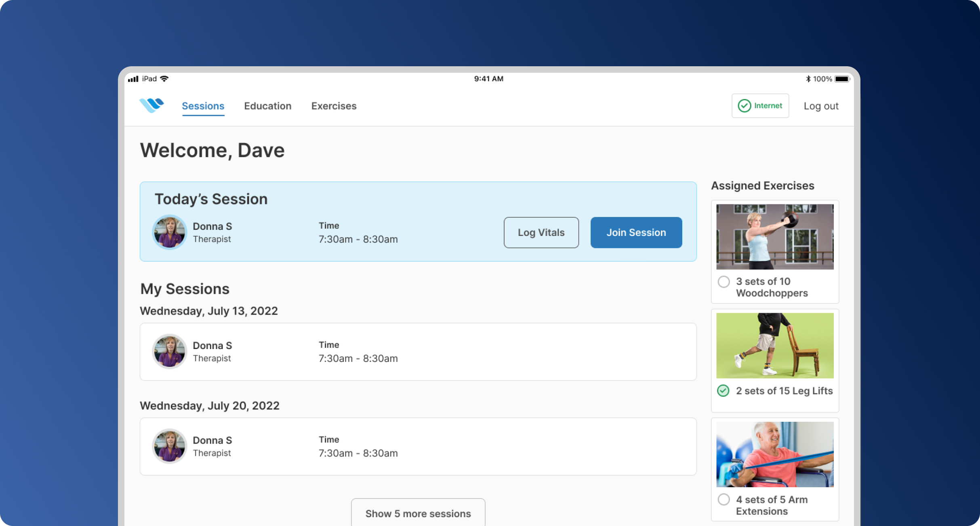
Task: Click the therapist avatar for July 20 session
Action: (169, 446)
